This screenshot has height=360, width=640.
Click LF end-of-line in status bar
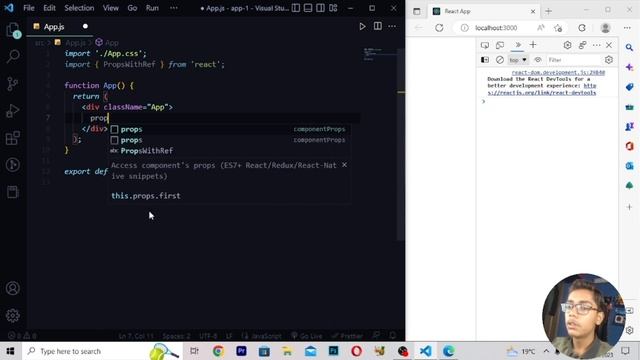[229, 336]
